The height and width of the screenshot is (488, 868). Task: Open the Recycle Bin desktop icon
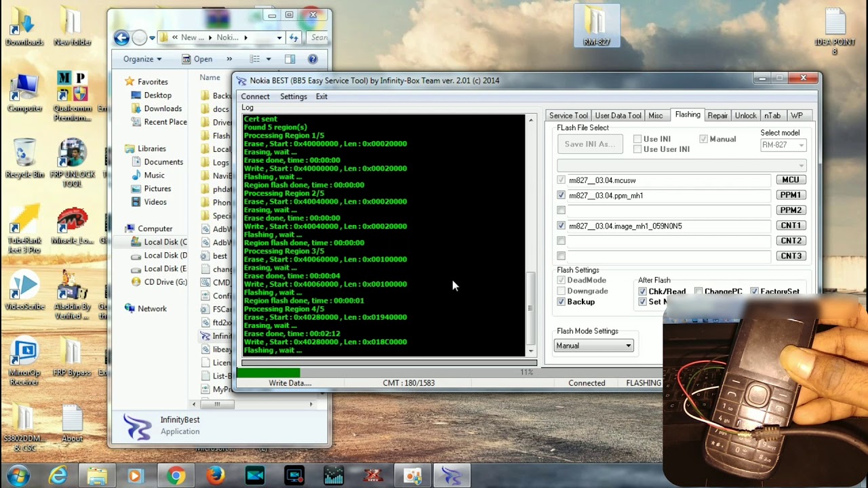pos(24,158)
